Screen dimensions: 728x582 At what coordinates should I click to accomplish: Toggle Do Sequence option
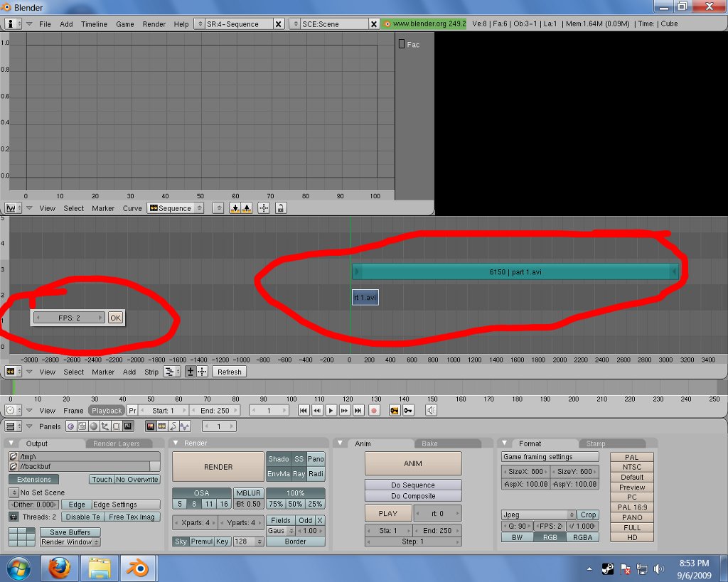click(413, 485)
